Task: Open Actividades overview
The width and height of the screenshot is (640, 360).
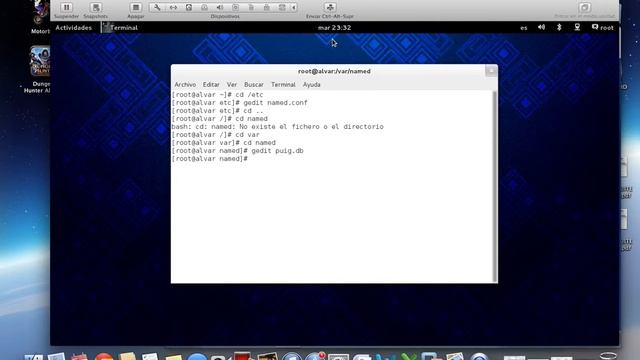Action: click(x=73, y=28)
